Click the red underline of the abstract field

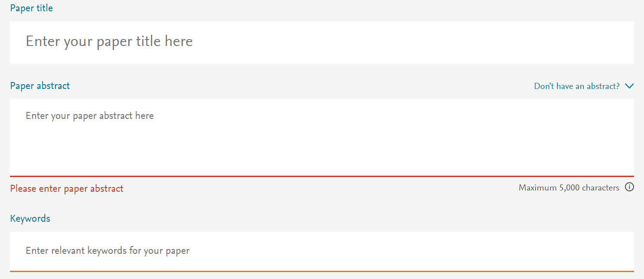point(322,176)
